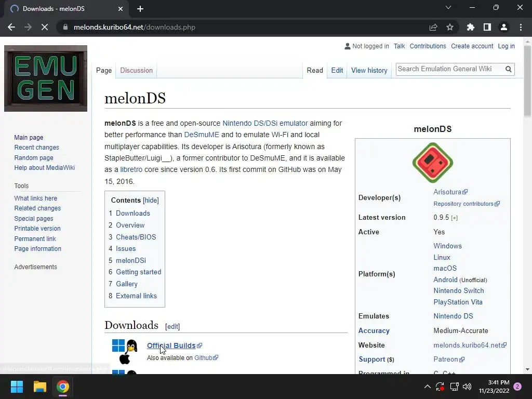Open Repository contributors link
532x399 pixels.
click(466, 204)
